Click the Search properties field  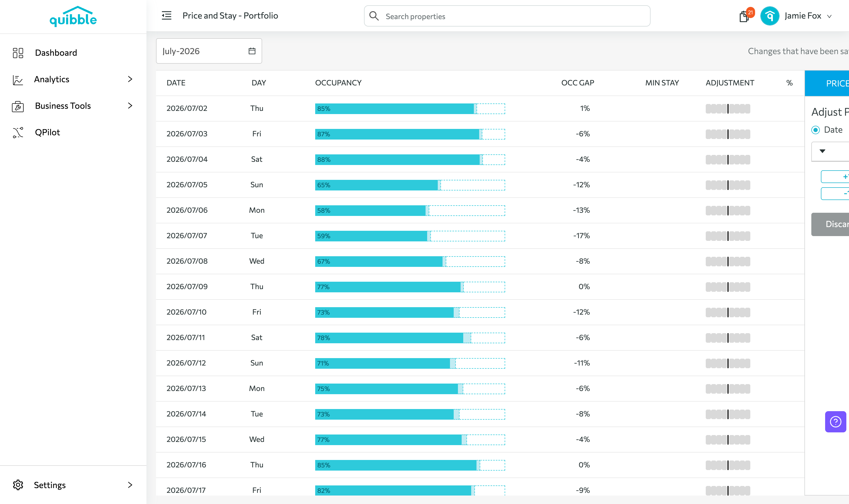click(507, 16)
